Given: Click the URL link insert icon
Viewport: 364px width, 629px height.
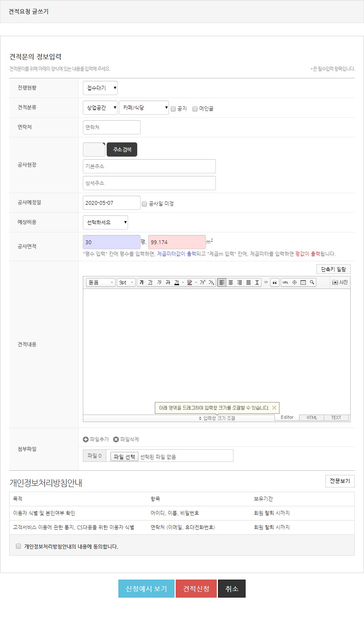Looking at the screenshot, I should pos(285,282).
